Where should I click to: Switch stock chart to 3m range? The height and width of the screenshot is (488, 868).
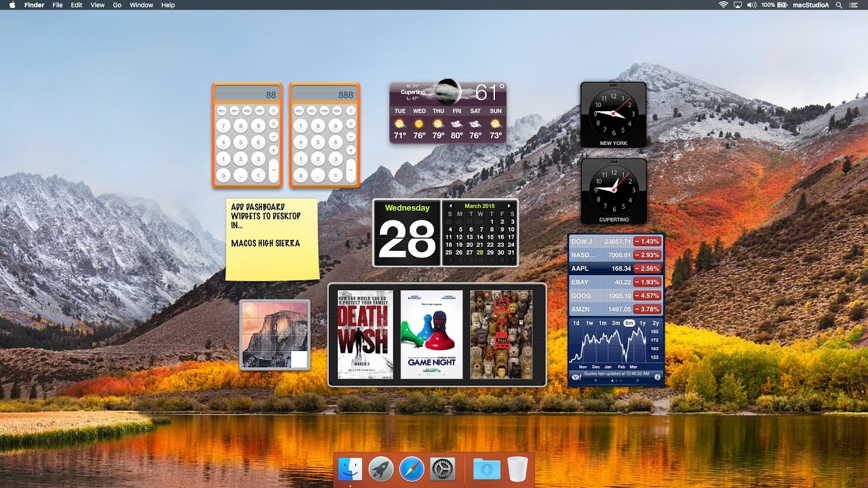point(616,323)
